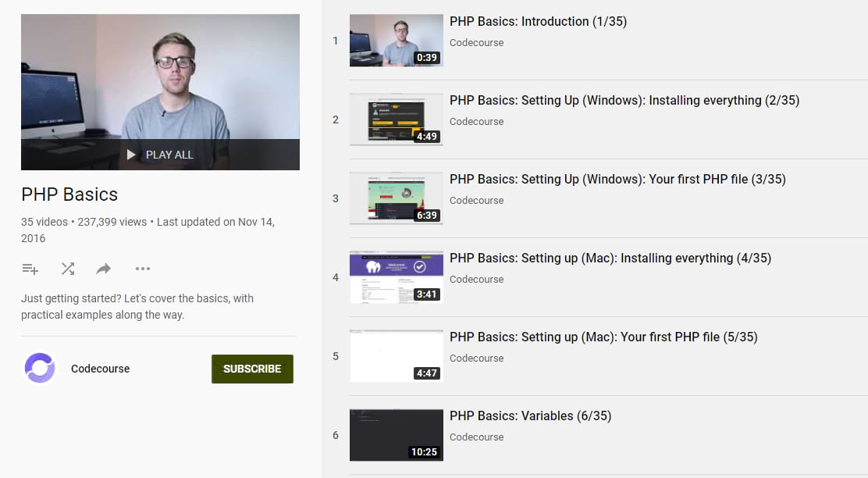868x478 pixels.
Task: Click the thumbnail of video number 3
Action: tap(396, 198)
